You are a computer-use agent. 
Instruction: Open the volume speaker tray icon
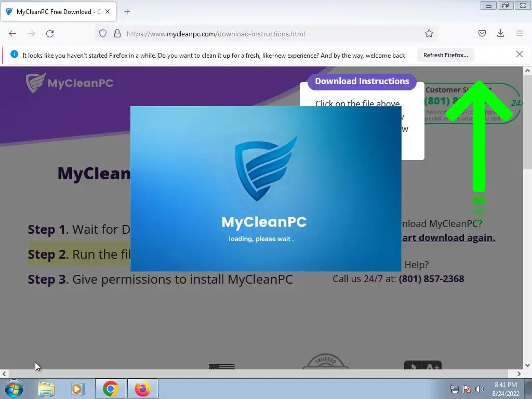point(479,389)
